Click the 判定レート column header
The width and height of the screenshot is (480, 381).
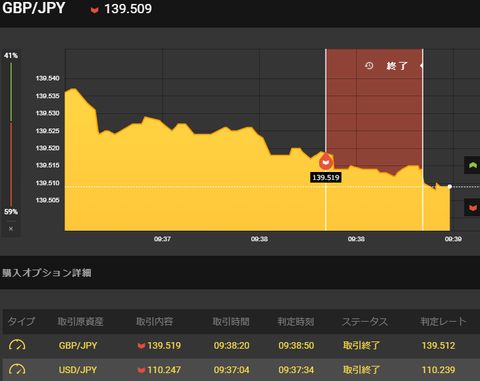click(x=443, y=321)
